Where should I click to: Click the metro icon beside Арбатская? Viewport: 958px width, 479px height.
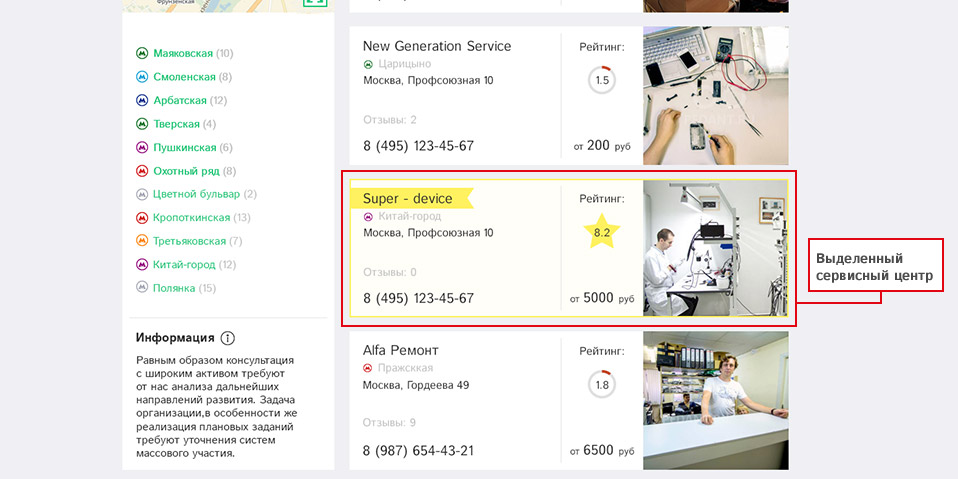click(x=142, y=101)
